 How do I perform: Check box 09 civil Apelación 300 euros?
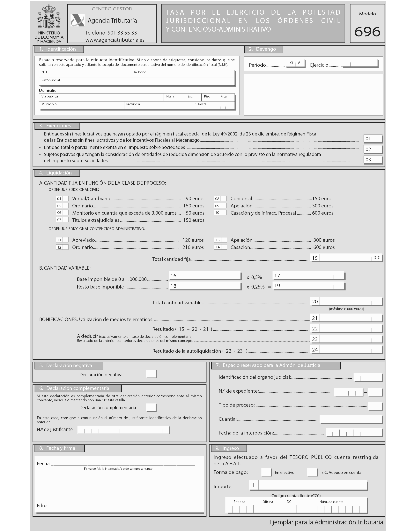[224, 206]
